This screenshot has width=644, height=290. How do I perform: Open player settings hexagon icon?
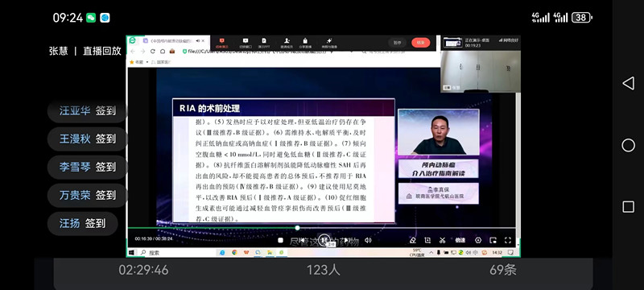(x=478, y=240)
